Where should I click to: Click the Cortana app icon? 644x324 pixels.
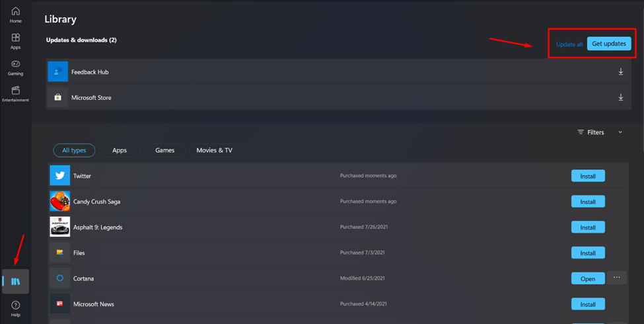point(60,278)
